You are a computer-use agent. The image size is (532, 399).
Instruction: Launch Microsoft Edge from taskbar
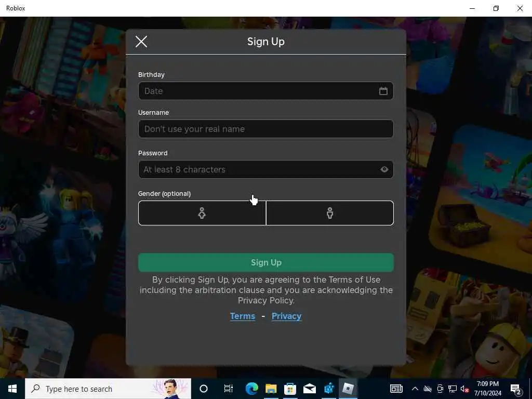click(x=252, y=389)
